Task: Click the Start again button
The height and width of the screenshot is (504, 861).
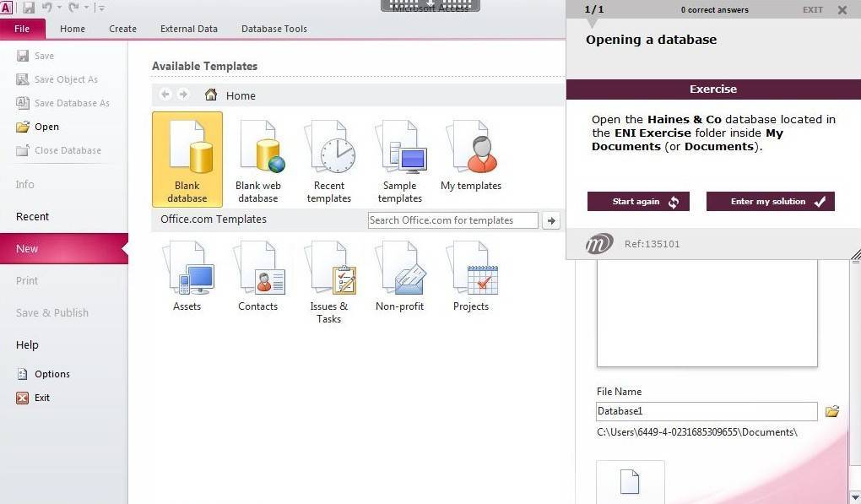Action: 638,202
